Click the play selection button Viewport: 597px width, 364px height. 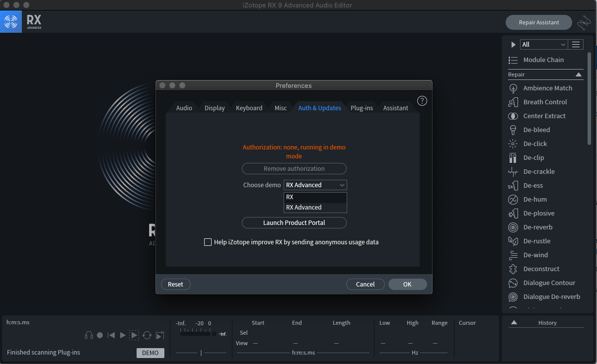pyautogui.click(x=134, y=335)
